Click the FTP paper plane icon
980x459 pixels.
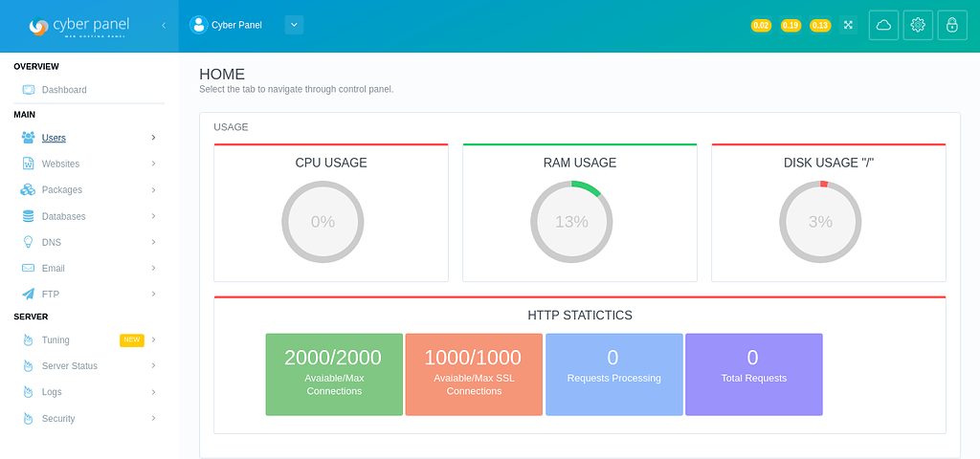29,295
